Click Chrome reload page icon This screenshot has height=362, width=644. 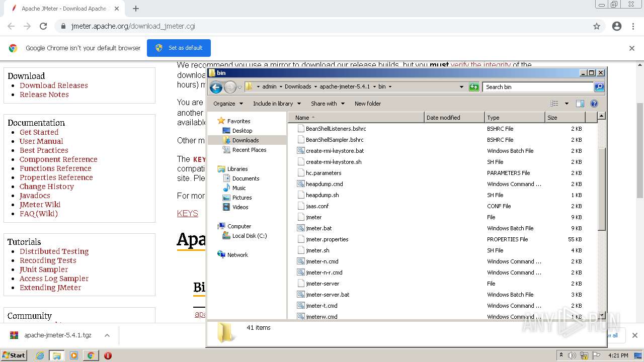pyautogui.click(x=43, y=26)
